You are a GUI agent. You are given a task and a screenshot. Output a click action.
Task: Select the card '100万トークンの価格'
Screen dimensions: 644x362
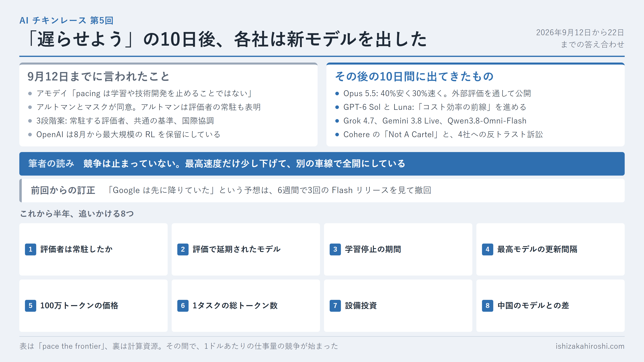[93, 305]
